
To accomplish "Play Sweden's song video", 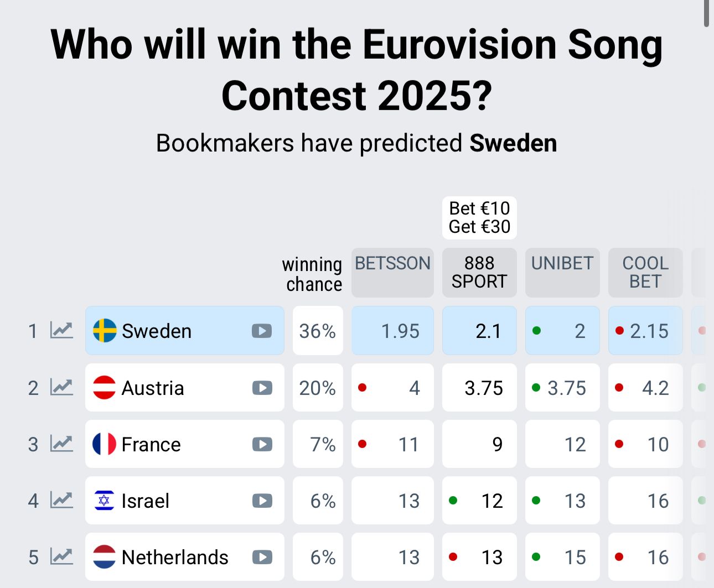I will (262, 331).
